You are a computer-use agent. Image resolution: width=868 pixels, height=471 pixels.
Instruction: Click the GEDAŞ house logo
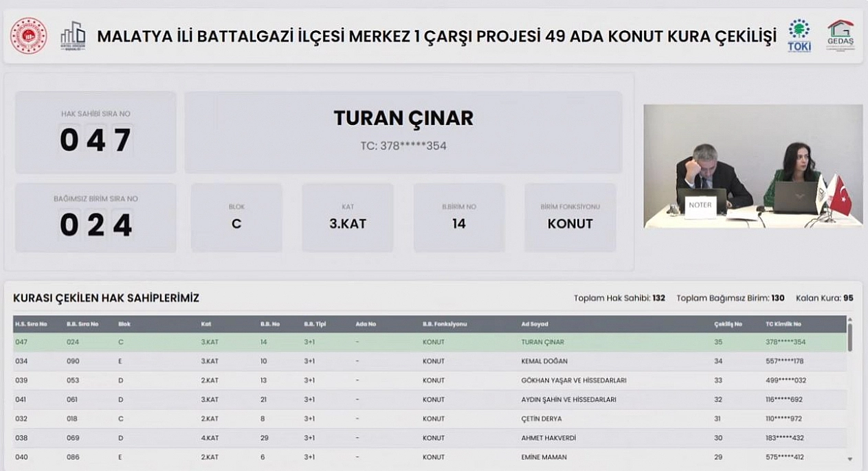tap(840, 36)
